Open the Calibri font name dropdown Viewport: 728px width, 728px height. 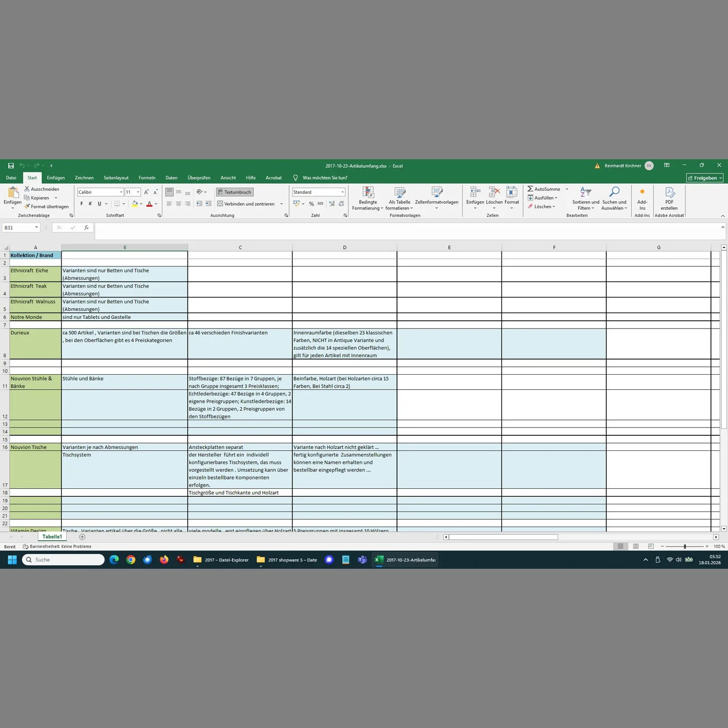121,192
